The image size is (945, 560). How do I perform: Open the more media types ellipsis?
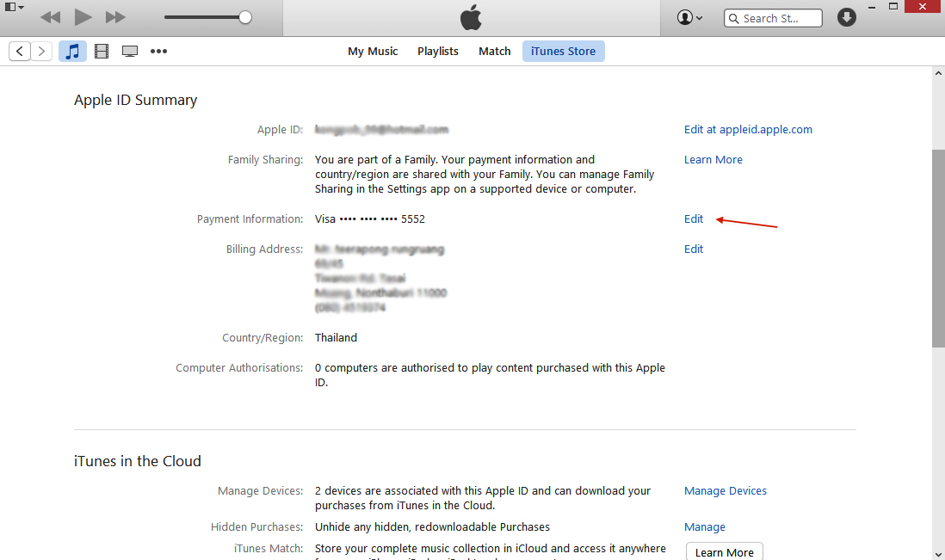[x=158, y=52]
